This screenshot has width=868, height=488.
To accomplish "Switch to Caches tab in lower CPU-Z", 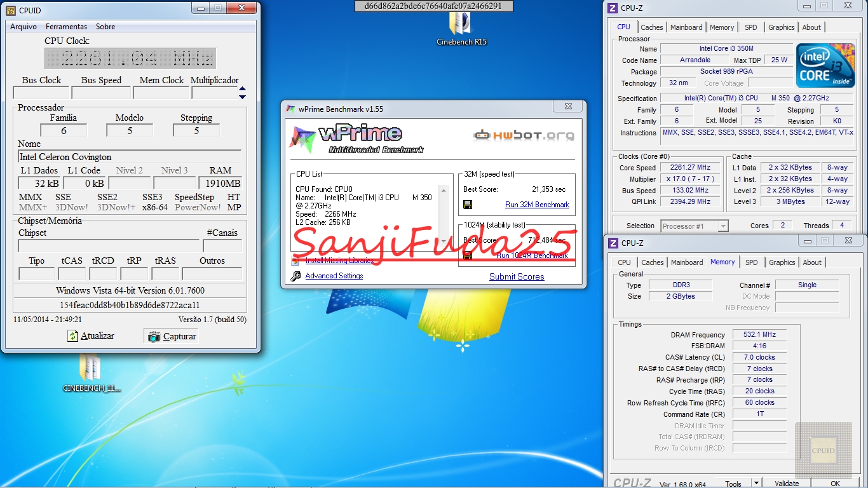I will point(653,262).
